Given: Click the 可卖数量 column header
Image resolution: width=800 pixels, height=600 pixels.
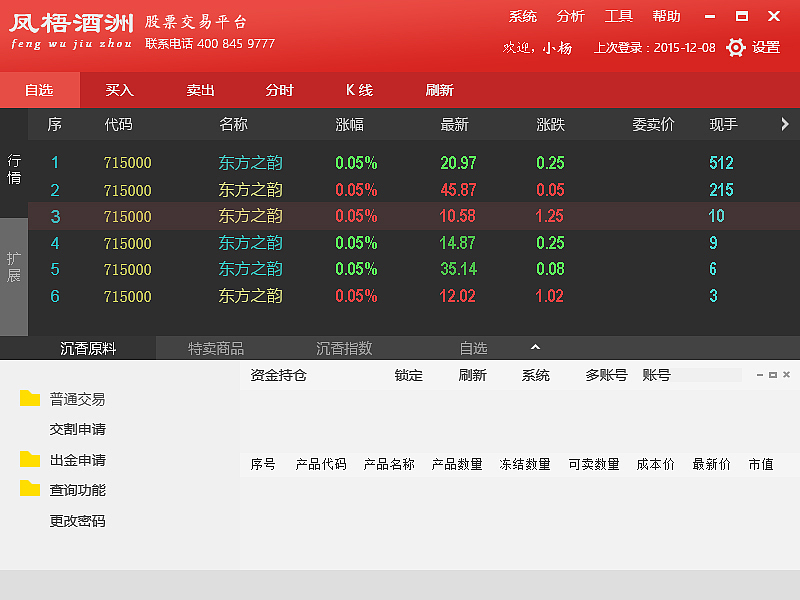Looking at the screenshot, I should pyautogui.click(x=594, y=464).
